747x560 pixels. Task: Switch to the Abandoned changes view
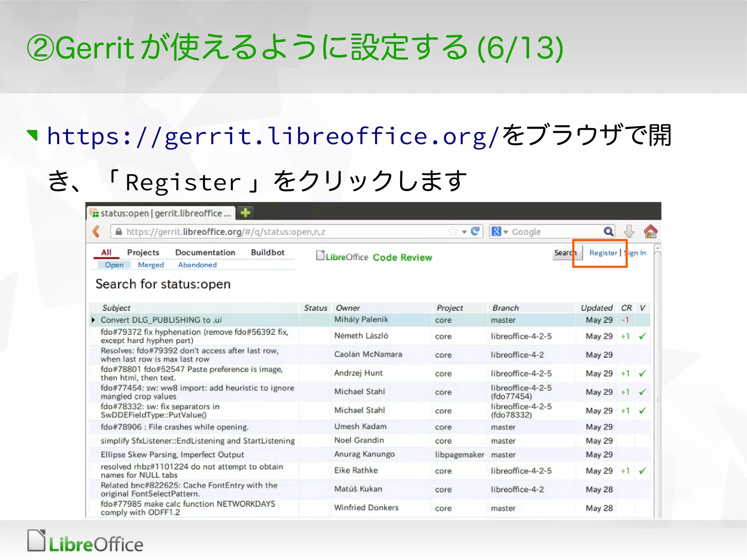click(197, 265)
